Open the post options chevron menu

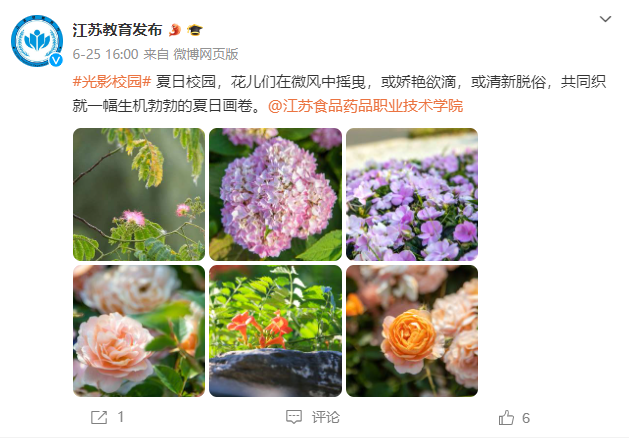point(605,19)
